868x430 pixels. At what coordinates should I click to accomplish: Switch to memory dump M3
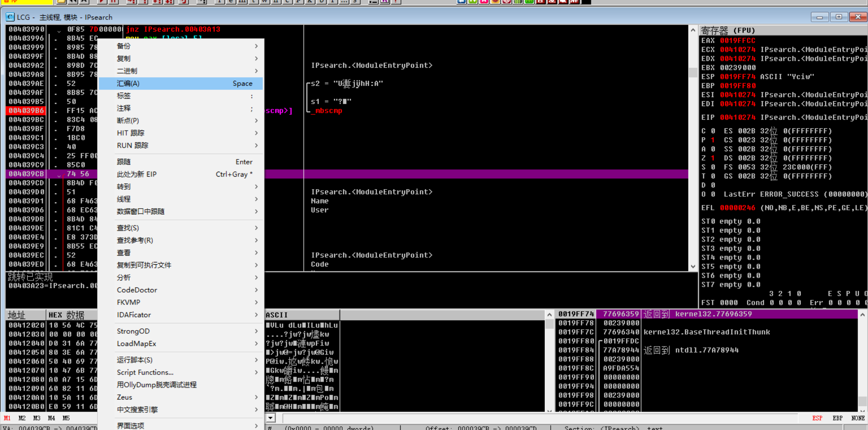point(37,418)
